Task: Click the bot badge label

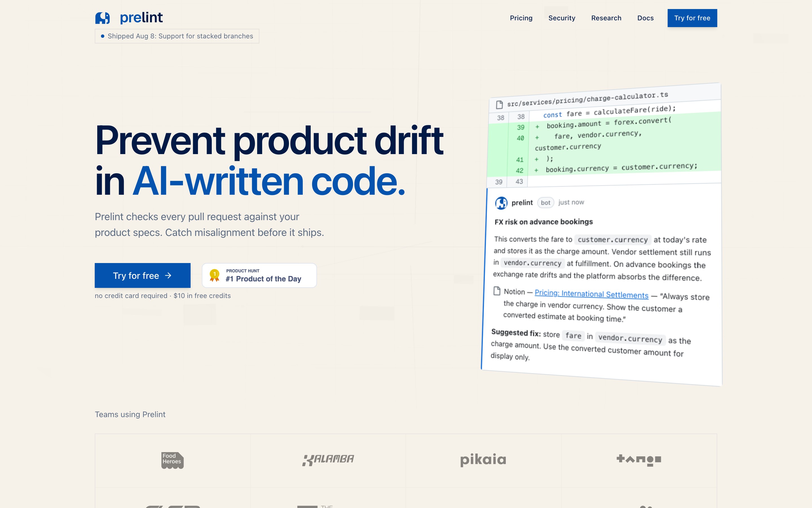Action: [546, 203]
